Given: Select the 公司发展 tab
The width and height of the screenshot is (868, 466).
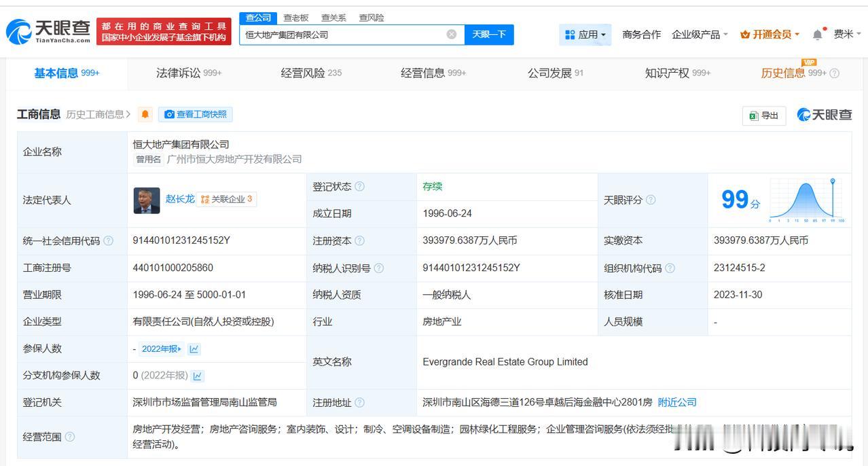Looking at the screenshot, I should [x=556, y=73].
